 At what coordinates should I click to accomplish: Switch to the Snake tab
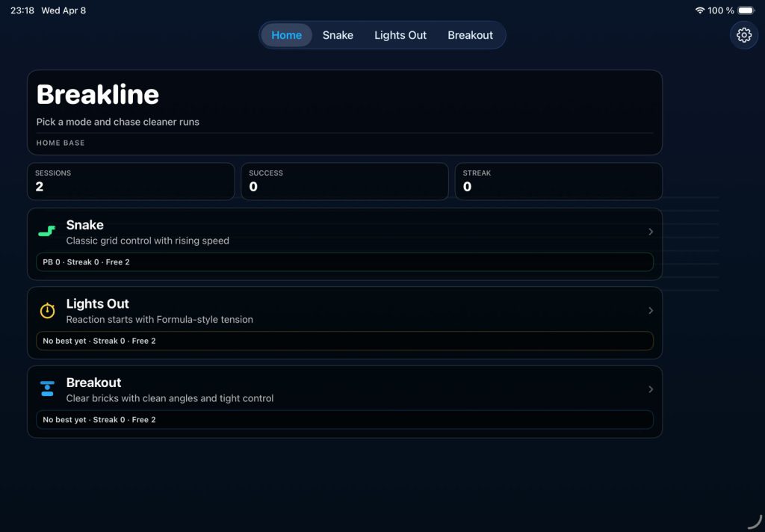tap(338, 34)
